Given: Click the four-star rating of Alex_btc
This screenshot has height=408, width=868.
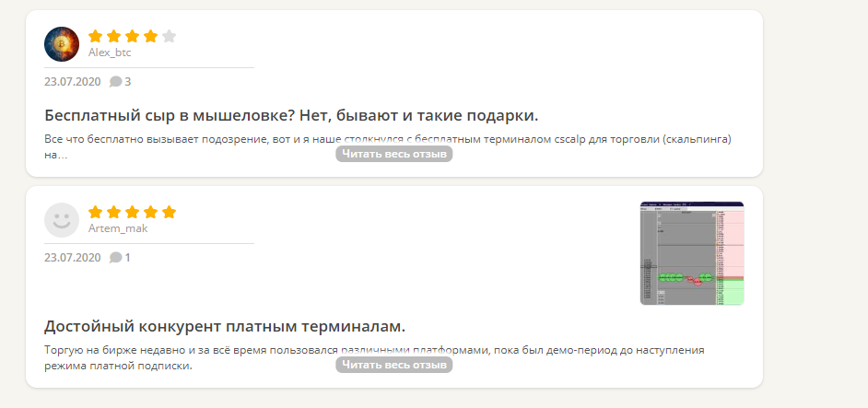Looking at the screenshot, I should (133, 37).
